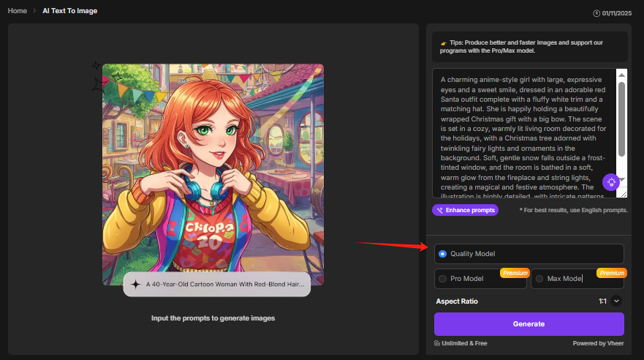Click the pointing hand icon in Tips banner
Viewport: 644px width, 360px height.
443,42
